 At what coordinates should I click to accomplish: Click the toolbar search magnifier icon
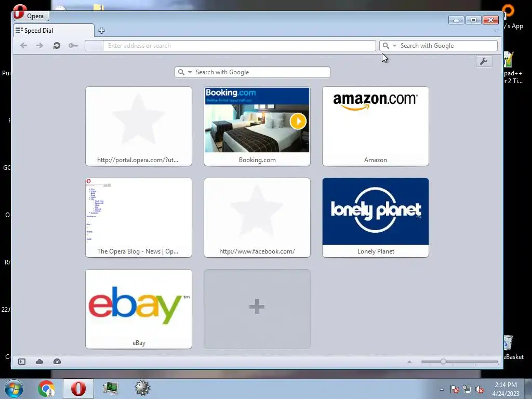[x=386, y=46]
